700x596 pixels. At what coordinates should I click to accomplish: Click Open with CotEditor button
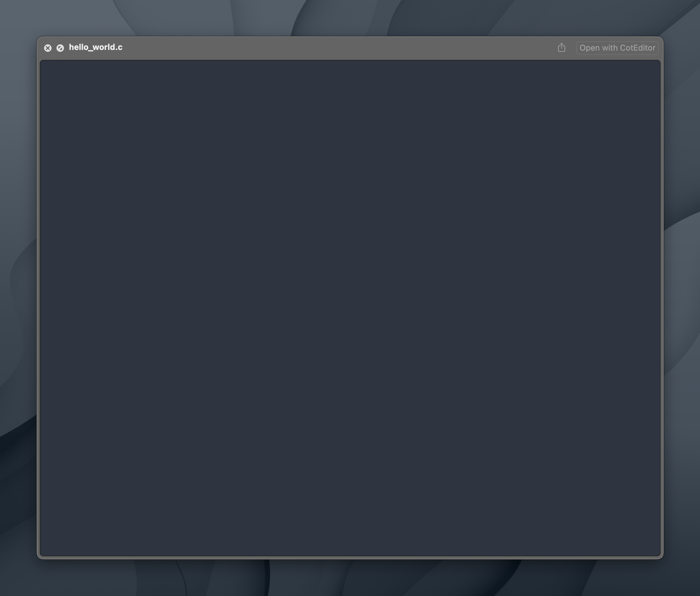point(617,48)
